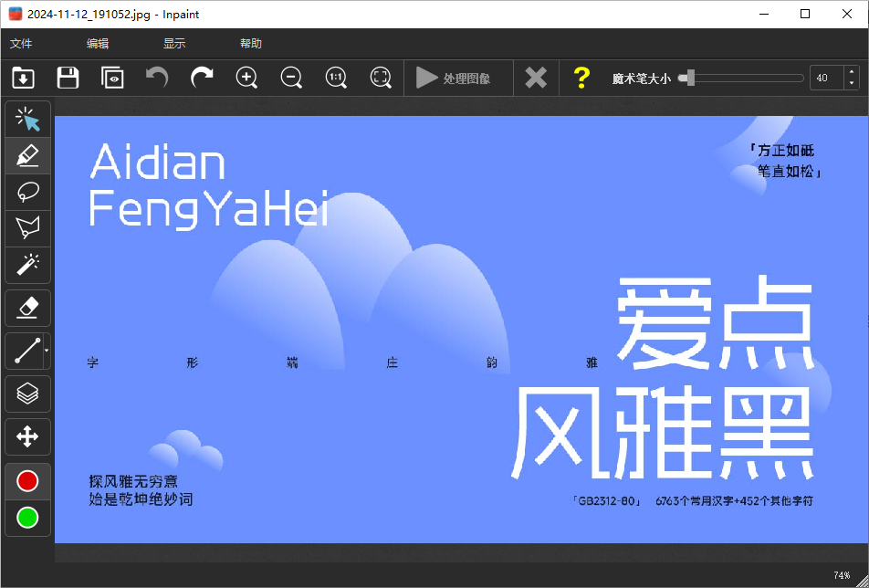The height and width of the screenshot is (588, 869).
Task: Zoom in on the image
Action: [x=246, y=78]
